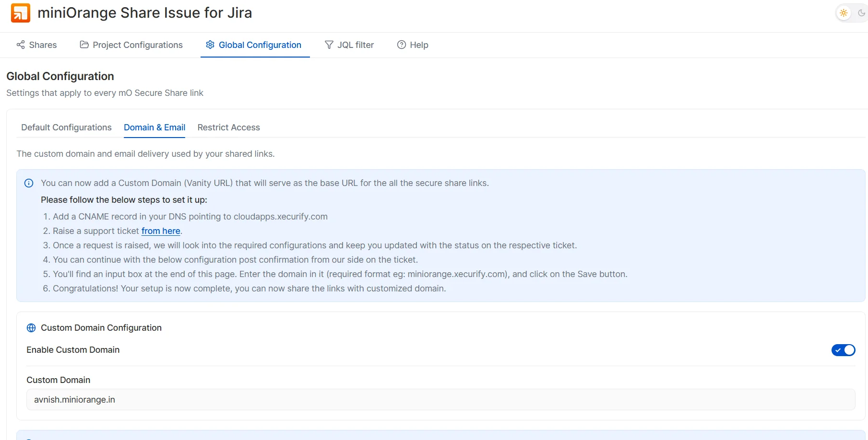Click the info icon in the blue notice
This screenshot has height=440, width=868.
pos(29,183)
